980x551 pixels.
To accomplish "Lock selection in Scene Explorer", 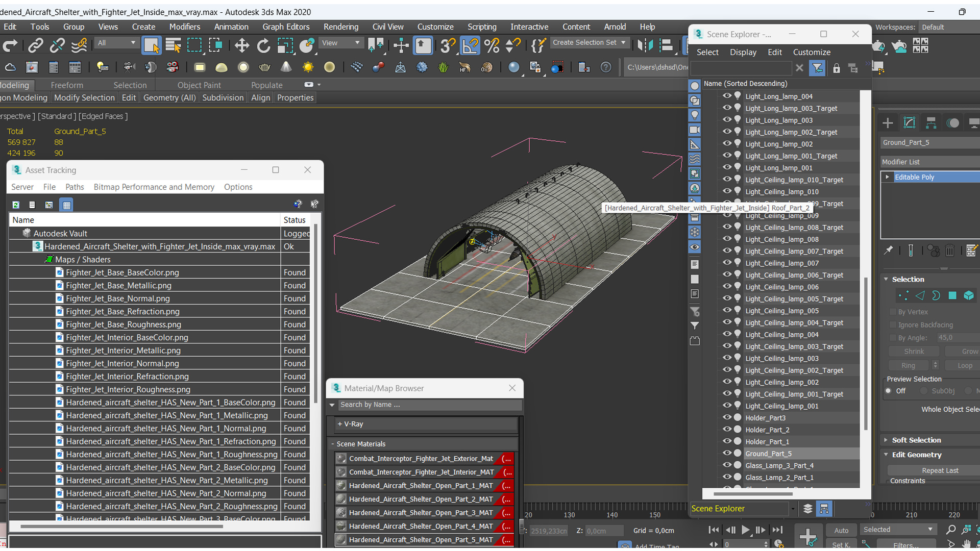I will 836,68.
